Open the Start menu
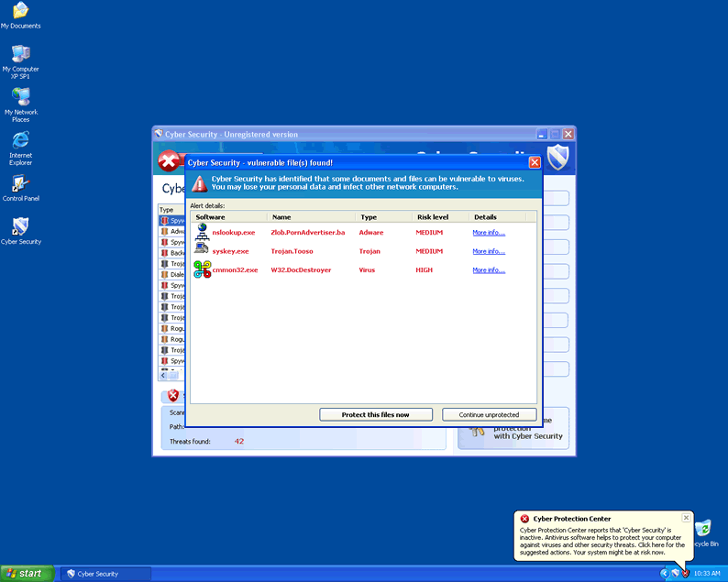Image resolution: width=728 pixels, height=582 pixels. click(x=25, y=573)
